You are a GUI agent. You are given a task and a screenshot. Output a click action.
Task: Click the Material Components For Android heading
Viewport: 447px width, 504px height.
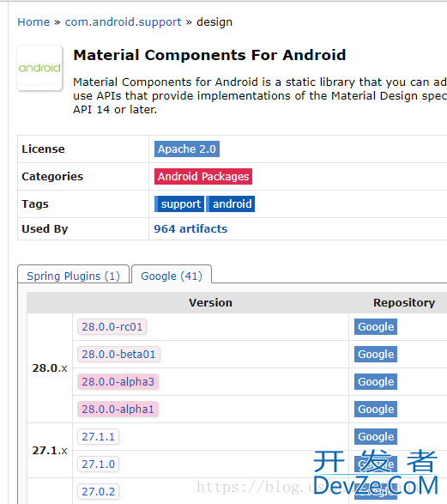pyautogui.click(x=209, y=55)
